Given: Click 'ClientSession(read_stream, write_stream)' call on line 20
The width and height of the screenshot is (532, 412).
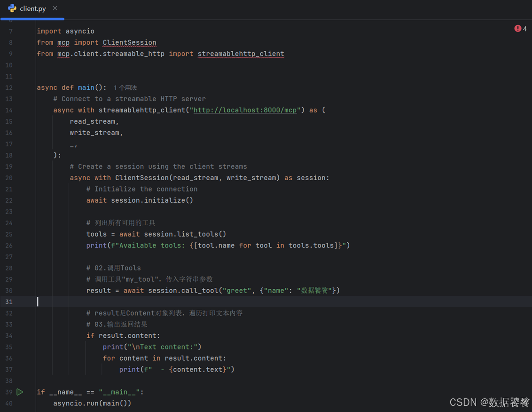Looking at the screenshot, I should 197,178.
